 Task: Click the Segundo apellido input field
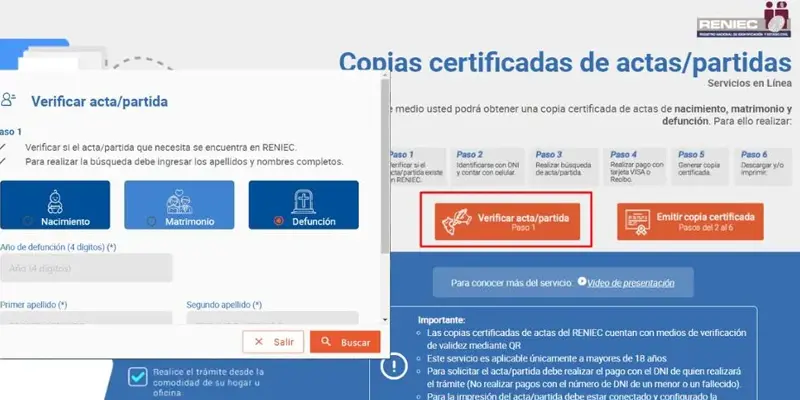click(x=272, y=318)
